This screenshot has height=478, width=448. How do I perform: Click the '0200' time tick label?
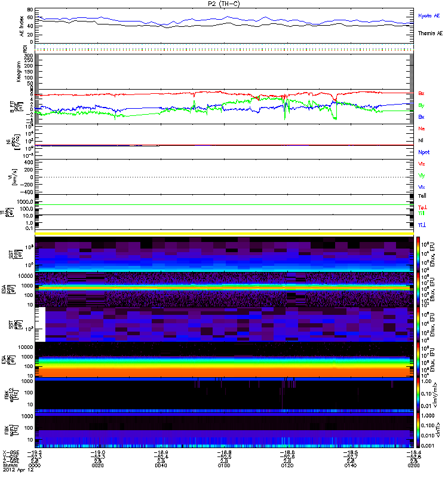click(413, 465)
